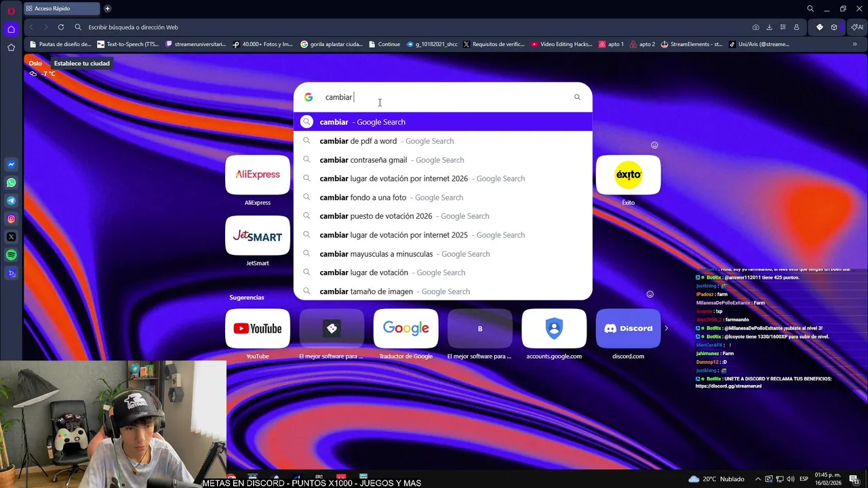This screenshot has height=488, width=868.
Task: Open 'Pautas de diseño de...' bookmark
Action: point(60,44)
